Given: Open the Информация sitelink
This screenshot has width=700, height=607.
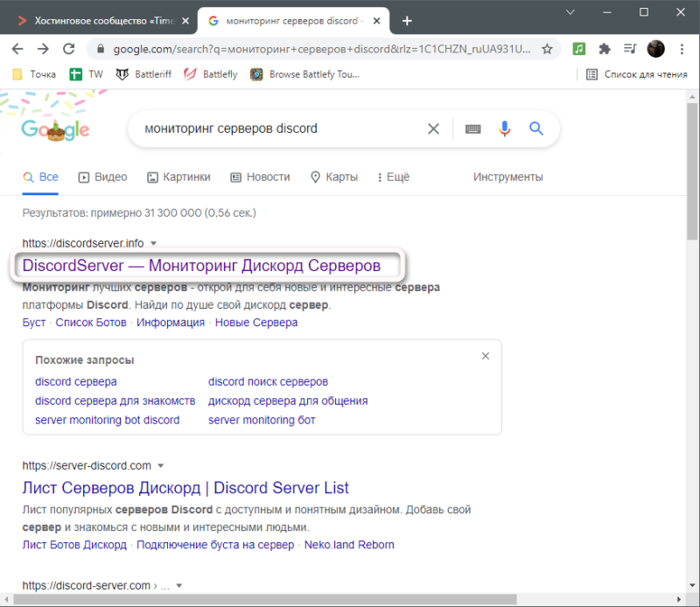Looking at the screenshot, I should point(171,322).
